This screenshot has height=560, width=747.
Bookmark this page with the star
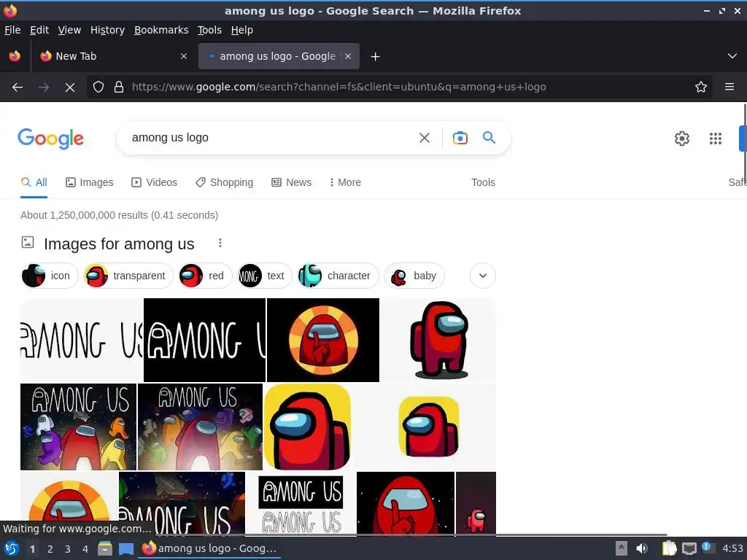(701, 87)
